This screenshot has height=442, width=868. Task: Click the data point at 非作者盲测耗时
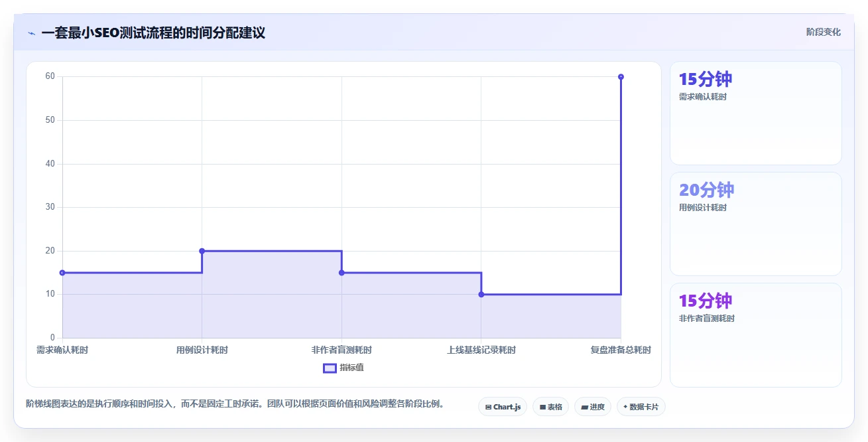(x=341, y=273)
